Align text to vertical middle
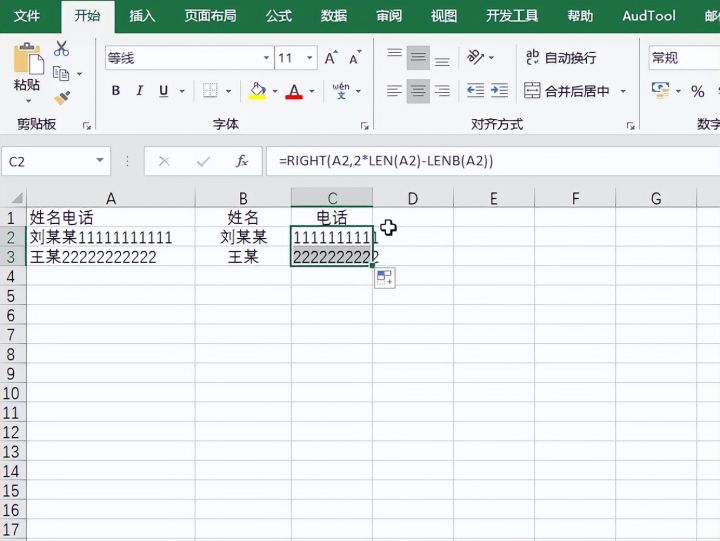This screenshot has width=720, height=541. click(x=418, y=57)
